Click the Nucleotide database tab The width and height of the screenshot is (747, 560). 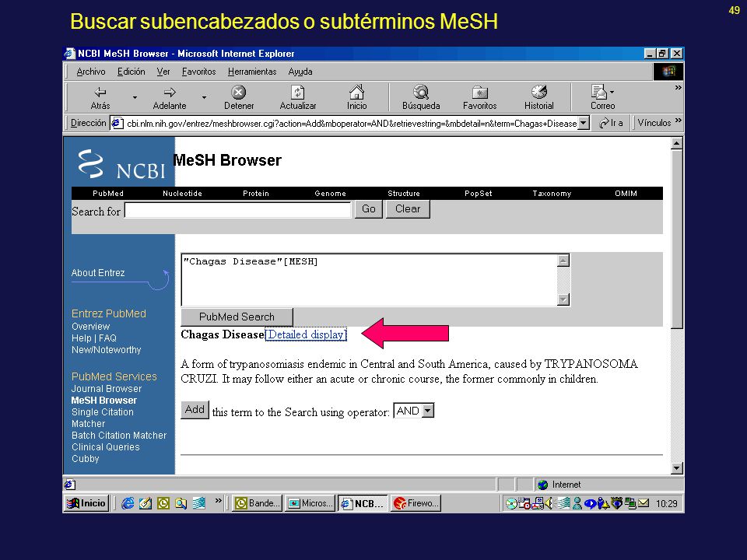click(x=182, y=194)
